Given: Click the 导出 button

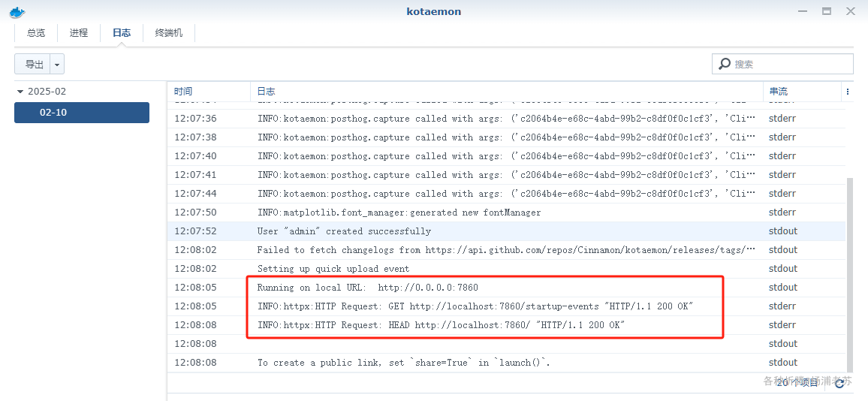Looking at the screenshot, I should 32,65.
